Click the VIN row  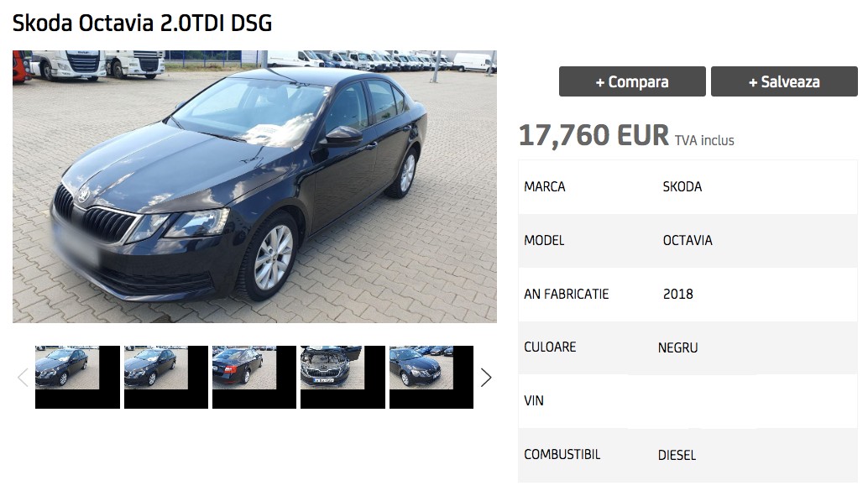688,401
